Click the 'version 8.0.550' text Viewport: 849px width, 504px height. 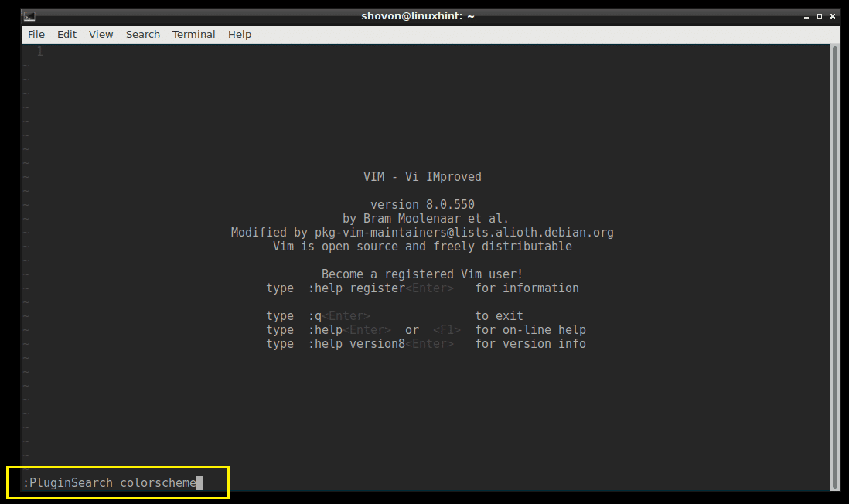point(422,205)
